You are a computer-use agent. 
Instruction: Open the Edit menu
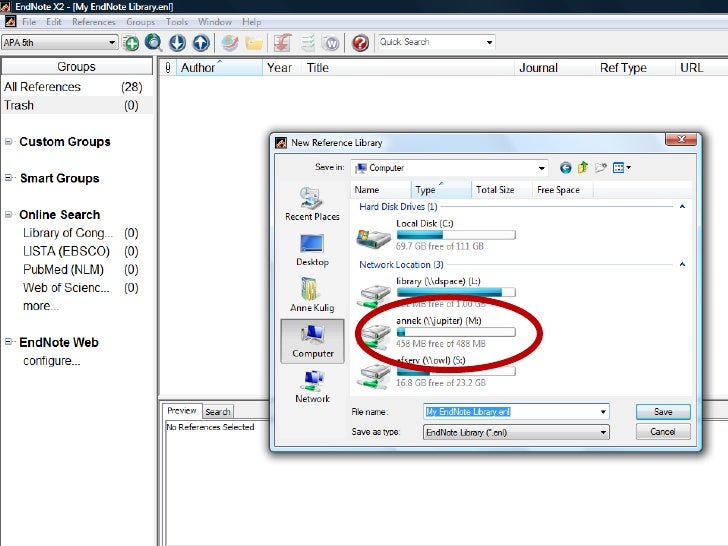coord(53,22)
